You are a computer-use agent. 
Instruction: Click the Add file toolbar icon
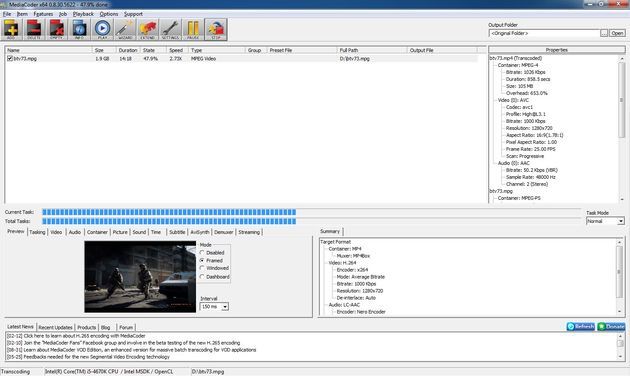11,29
